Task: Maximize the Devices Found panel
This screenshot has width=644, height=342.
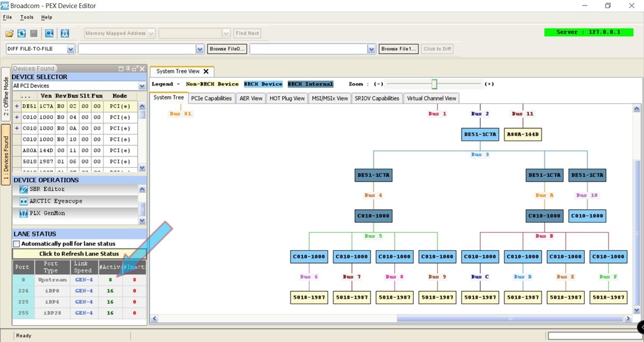Action: [x=121, y=69]
